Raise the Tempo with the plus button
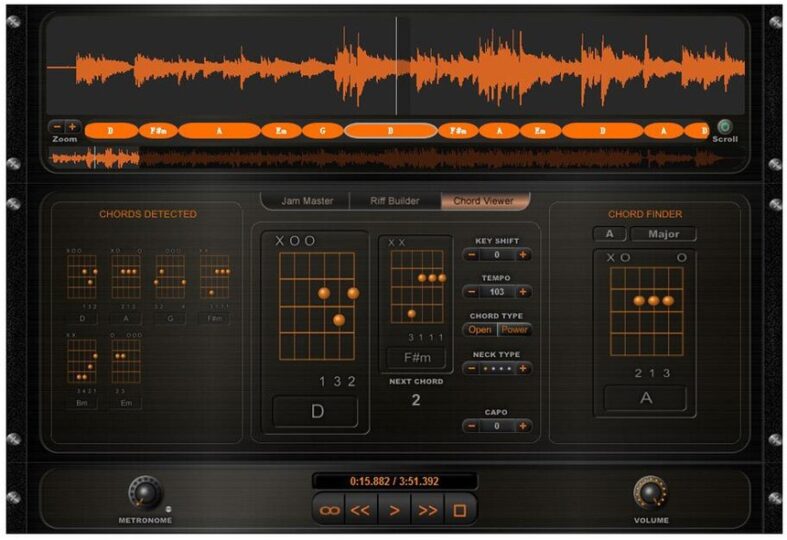The height and width of the screenshot is (540, 787). pyautogui.click(x=523, y=292)
